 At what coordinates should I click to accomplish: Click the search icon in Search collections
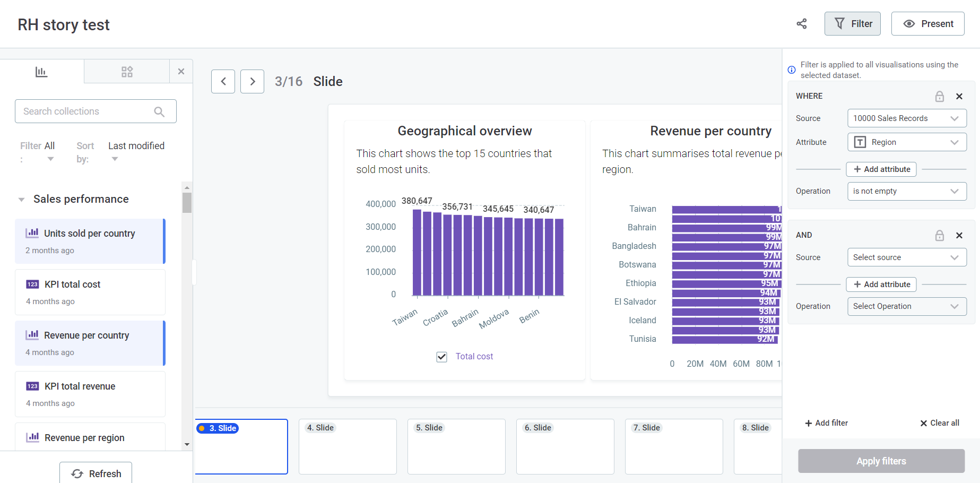point(159,111)
